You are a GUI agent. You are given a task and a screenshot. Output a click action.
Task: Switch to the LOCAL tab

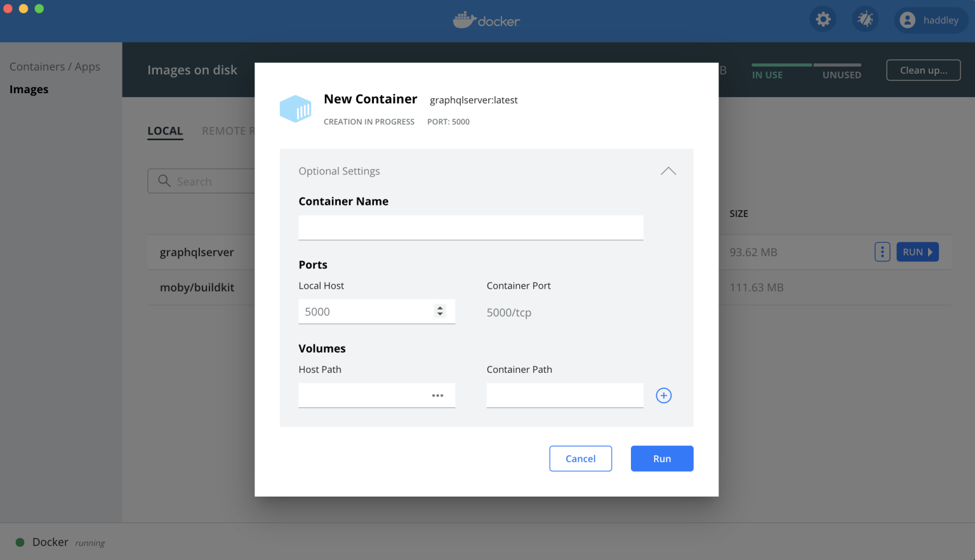coord(165,131)
